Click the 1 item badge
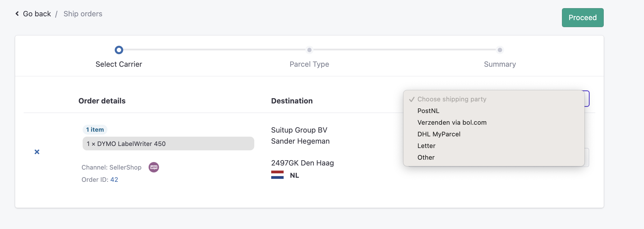644x229 pixels. point(95,130)
